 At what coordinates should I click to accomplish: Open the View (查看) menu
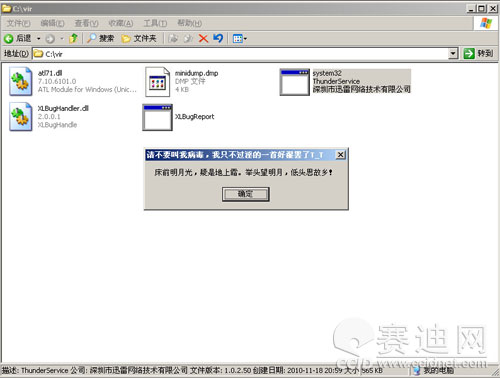[x=86, y=23]
